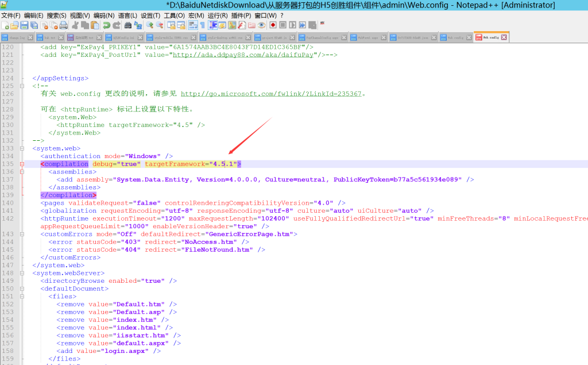Click the Save All toolbar icon
This screenshot has width=588, height=365.
pos(34,25)
